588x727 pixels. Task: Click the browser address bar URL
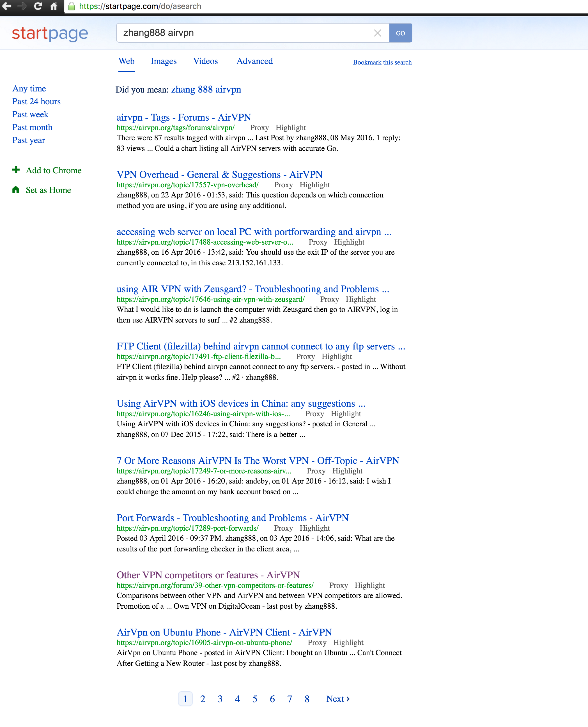coord(140,6)
